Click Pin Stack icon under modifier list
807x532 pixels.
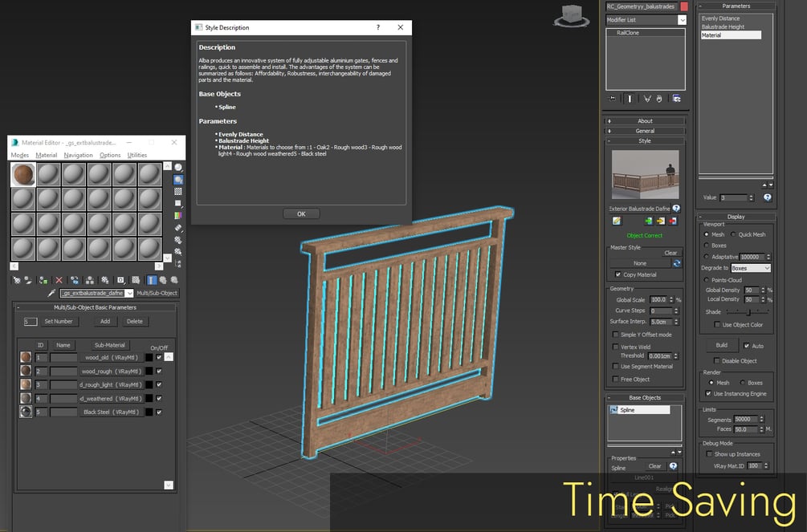(x=613, y=98)
